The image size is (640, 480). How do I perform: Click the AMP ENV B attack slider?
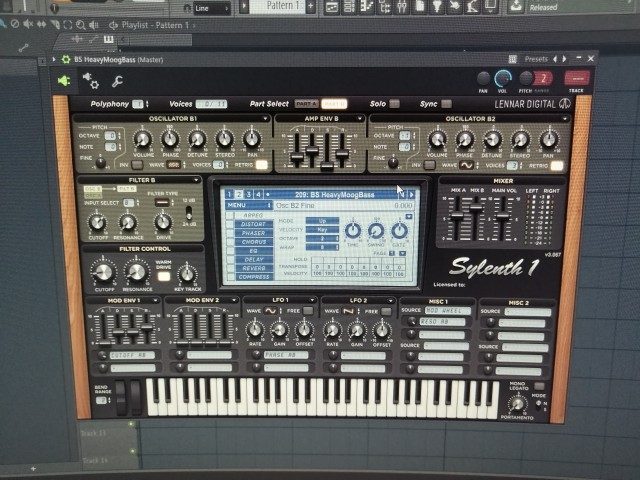coord(297,157)
